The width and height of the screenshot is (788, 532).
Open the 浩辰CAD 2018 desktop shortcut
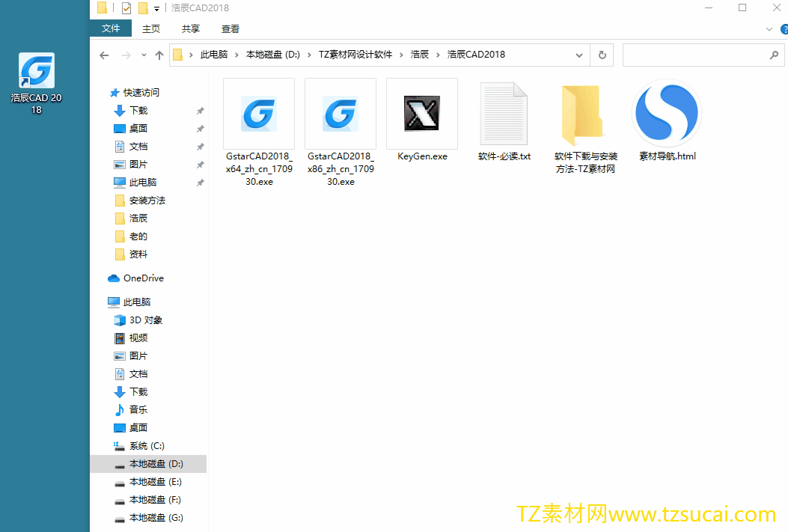[36, 83]
